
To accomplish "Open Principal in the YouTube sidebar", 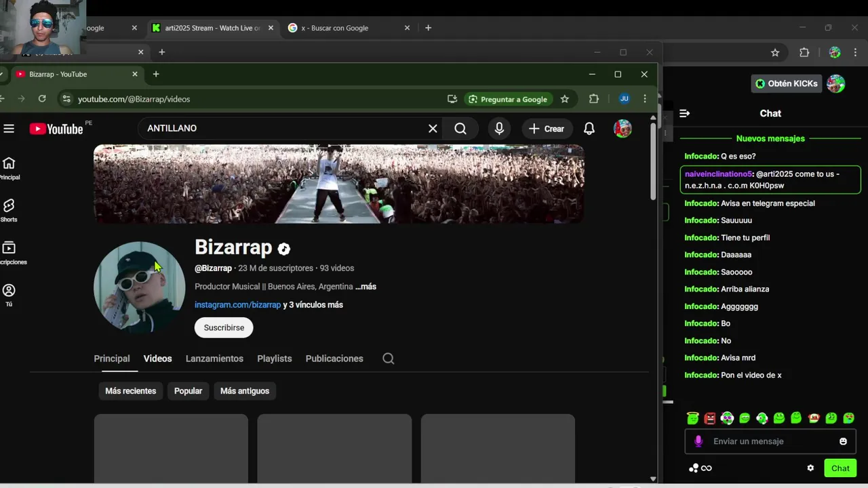I will click(x=9, y=168).
